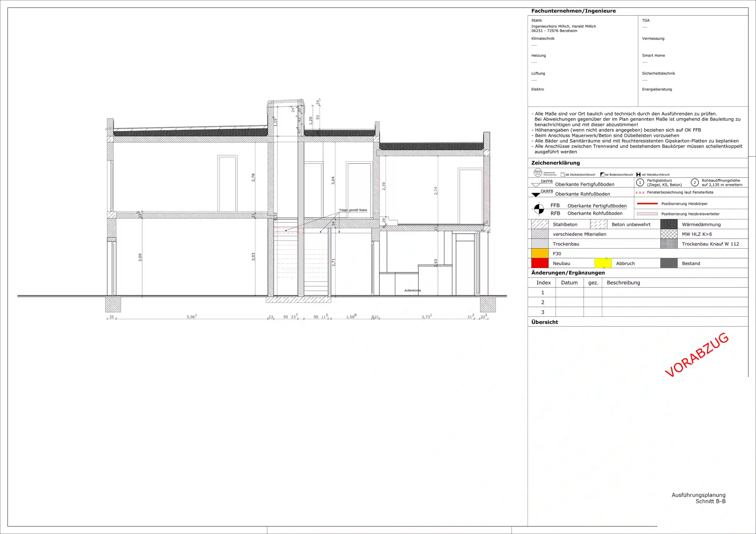Click the OKRFB filled black triangle marker

click(x=536, y=195)
